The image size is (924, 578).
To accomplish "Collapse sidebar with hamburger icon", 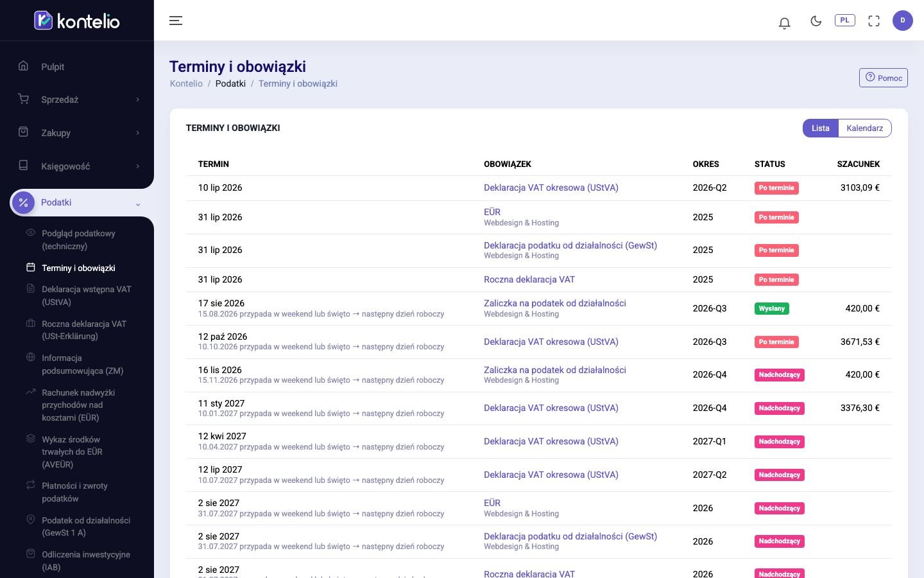I will tap(176, 21).
